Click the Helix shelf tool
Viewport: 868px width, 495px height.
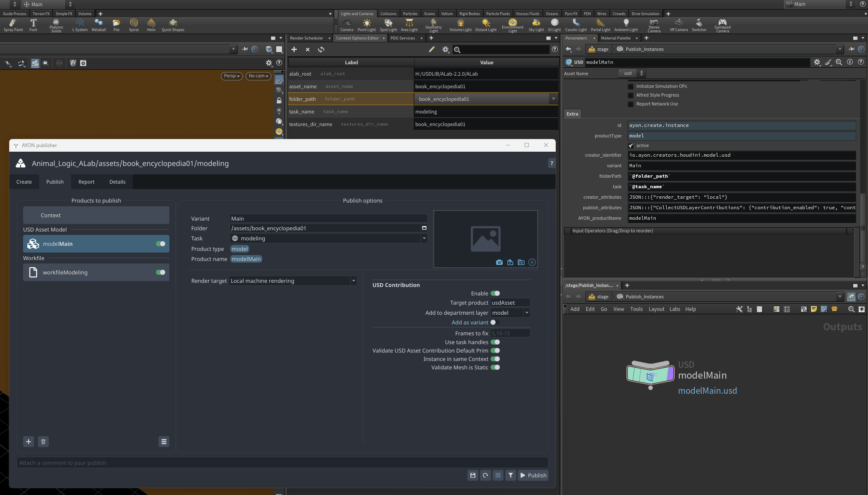pos(151,25)
